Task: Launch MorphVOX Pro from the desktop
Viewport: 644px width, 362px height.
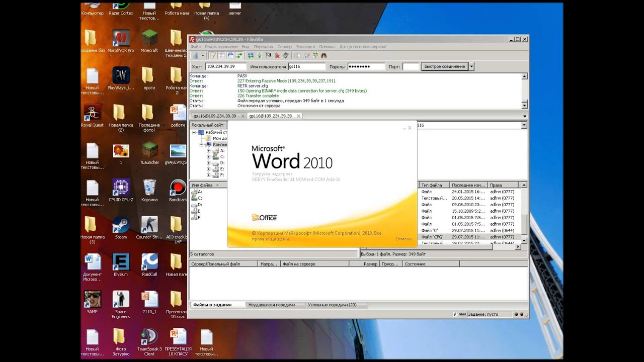Action: coord(121,41)
